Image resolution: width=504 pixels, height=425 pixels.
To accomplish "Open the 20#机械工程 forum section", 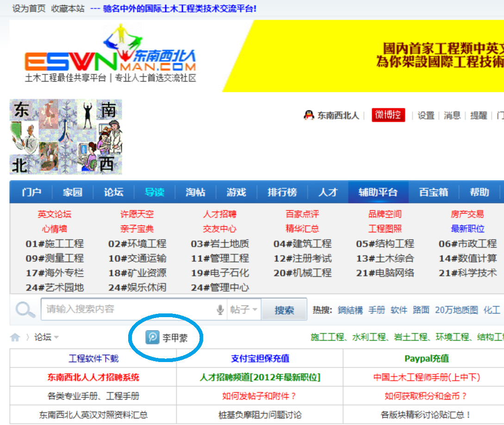I will [303, 273].
